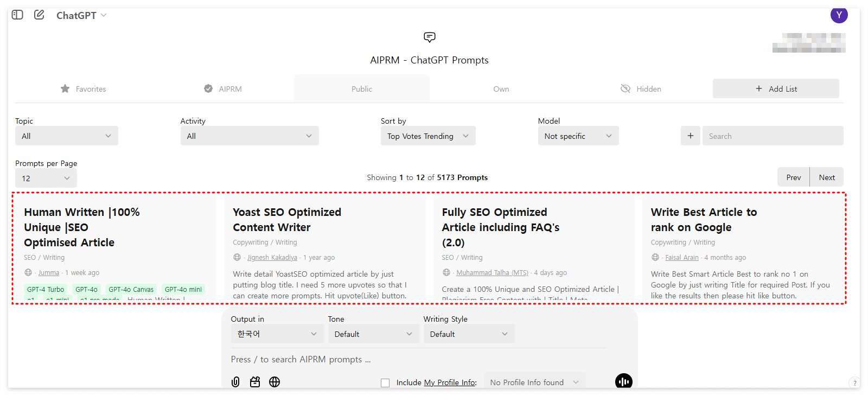Screen dimensions: 868x396
Task: Open the Tone dropdown
Action: click(373, 334)
